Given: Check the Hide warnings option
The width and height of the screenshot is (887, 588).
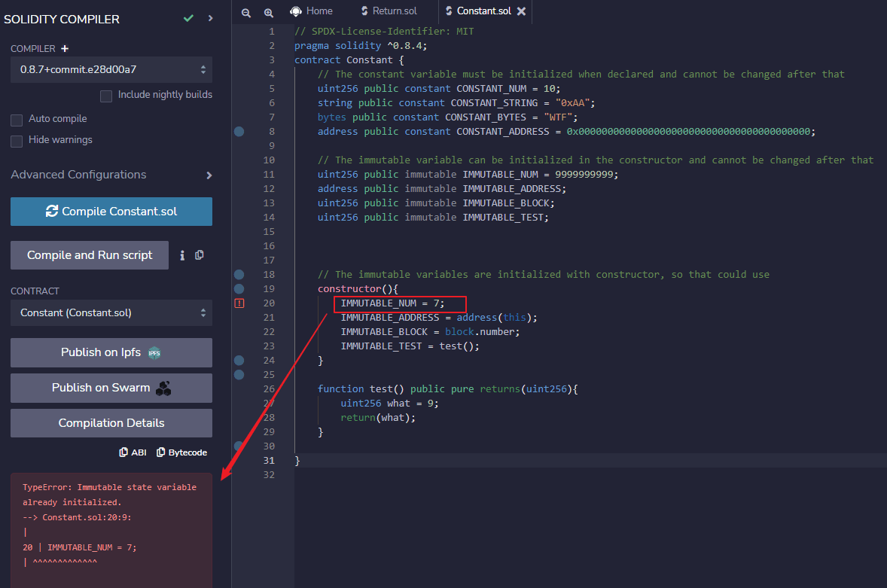Looking at the screenshot, I should click(x=17, y=141).
